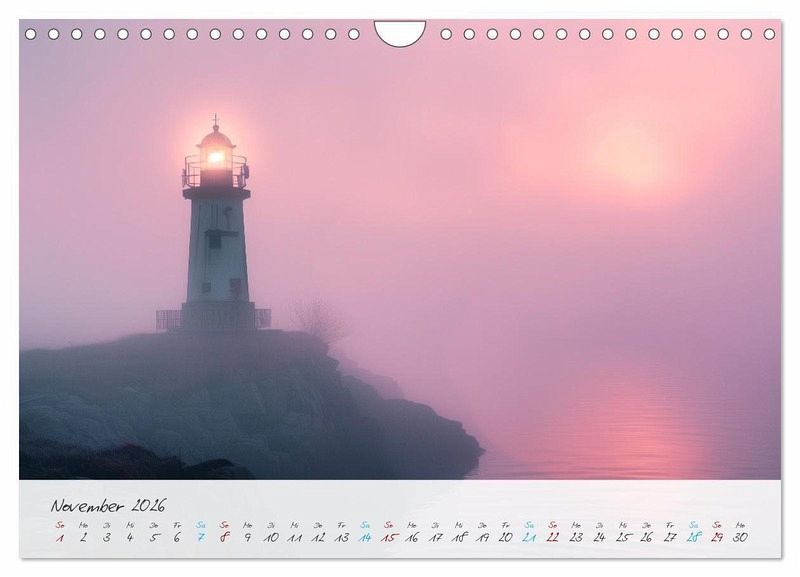The width and height of the screenshot is (800, 577).
Task: Click Sunday the 15th in red
Action: (388, 537)
